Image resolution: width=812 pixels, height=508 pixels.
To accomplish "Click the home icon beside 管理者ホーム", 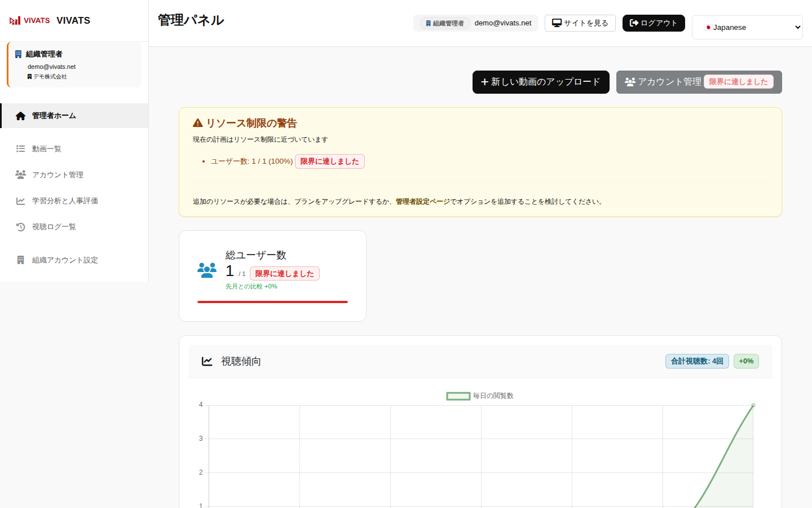I will 21,116.
